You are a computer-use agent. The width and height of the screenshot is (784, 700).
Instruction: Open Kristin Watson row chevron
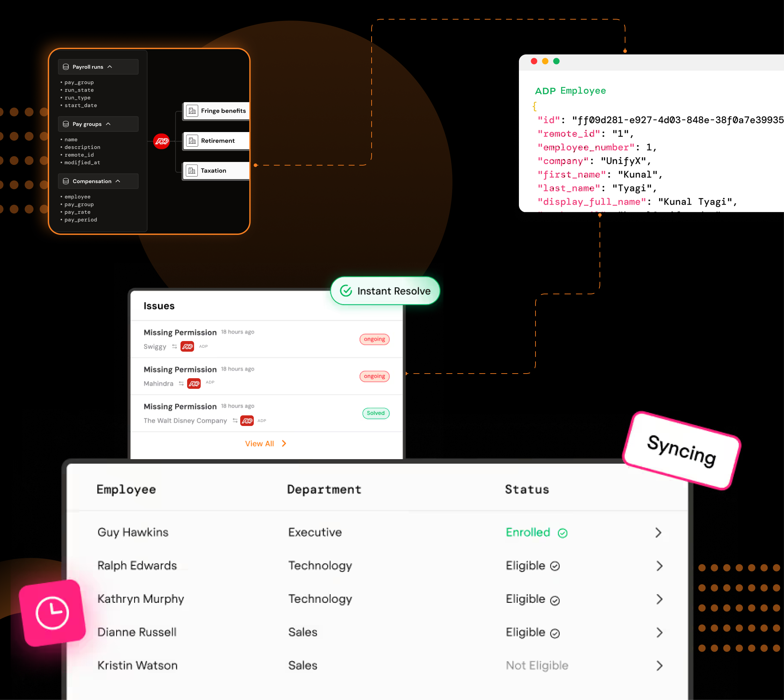[659, 666]
